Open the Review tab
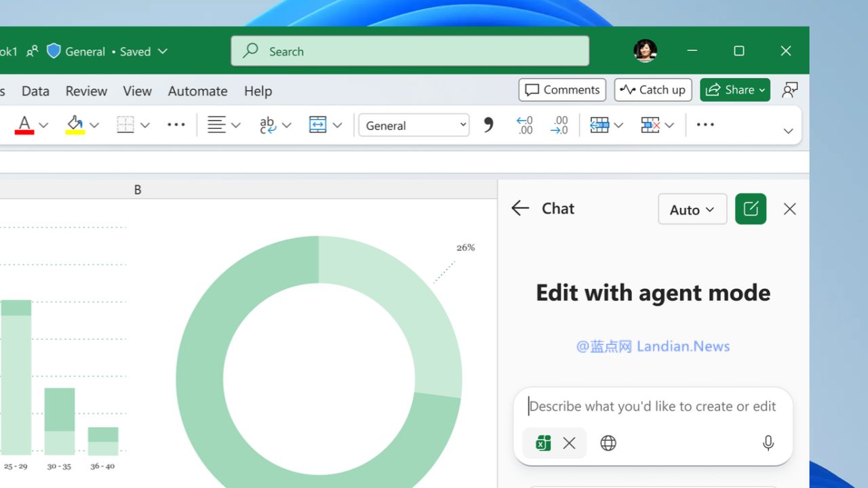 [86, 91]
